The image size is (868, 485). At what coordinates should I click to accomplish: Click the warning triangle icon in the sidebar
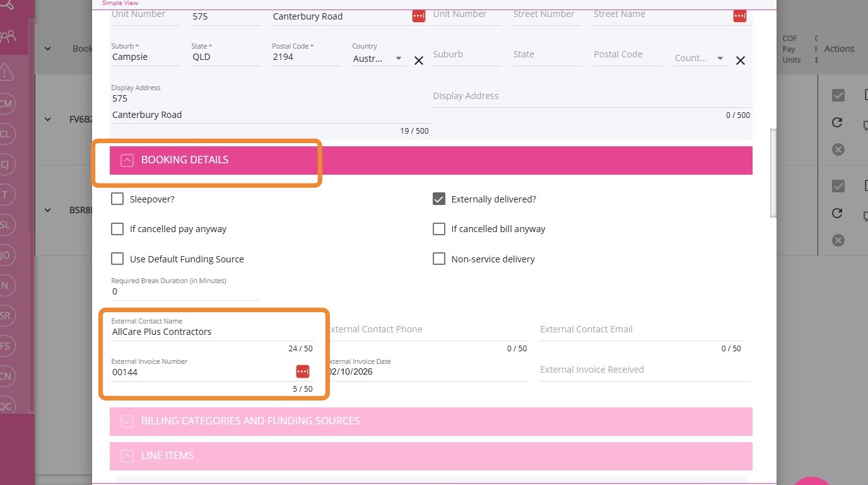pos(7,72)
